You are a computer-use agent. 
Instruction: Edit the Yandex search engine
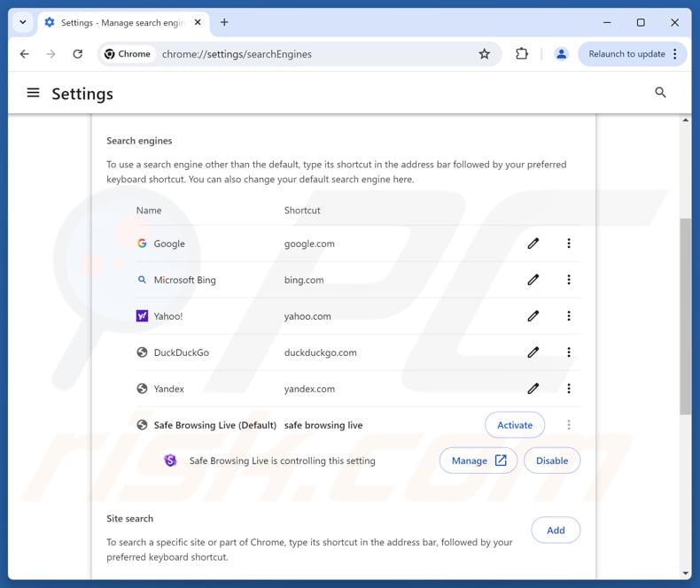coord(533,389)
